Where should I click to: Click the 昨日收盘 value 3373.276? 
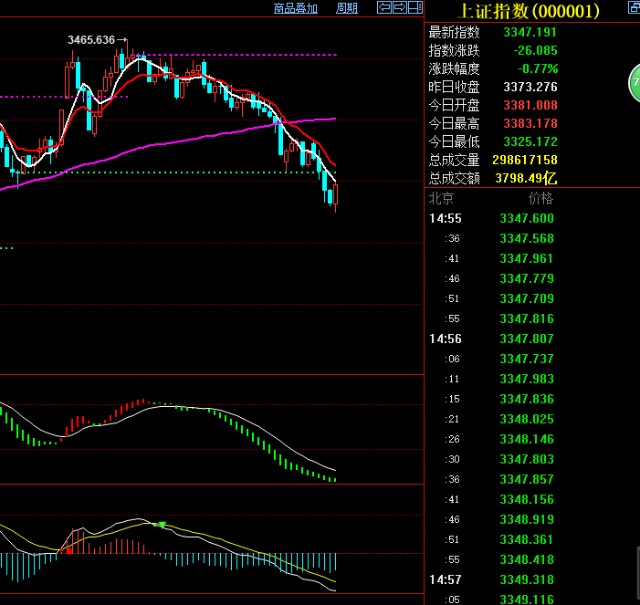pos(529,87)
